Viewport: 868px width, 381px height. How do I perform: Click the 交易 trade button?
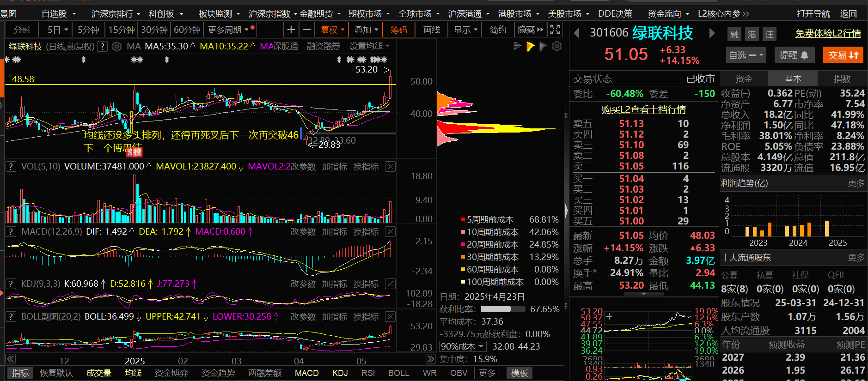click(x=844, y=55)
